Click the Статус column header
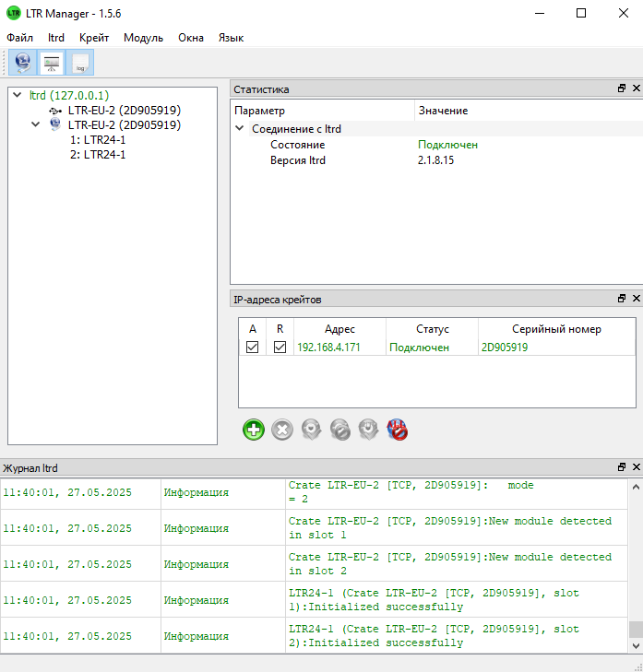Screen dimensions: 643x672 point(432,329)
